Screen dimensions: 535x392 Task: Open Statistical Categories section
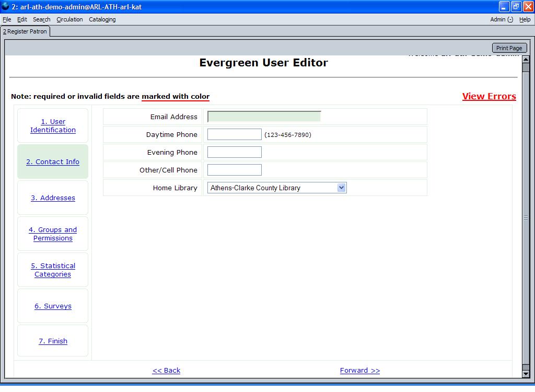click(x=53, y=270)
